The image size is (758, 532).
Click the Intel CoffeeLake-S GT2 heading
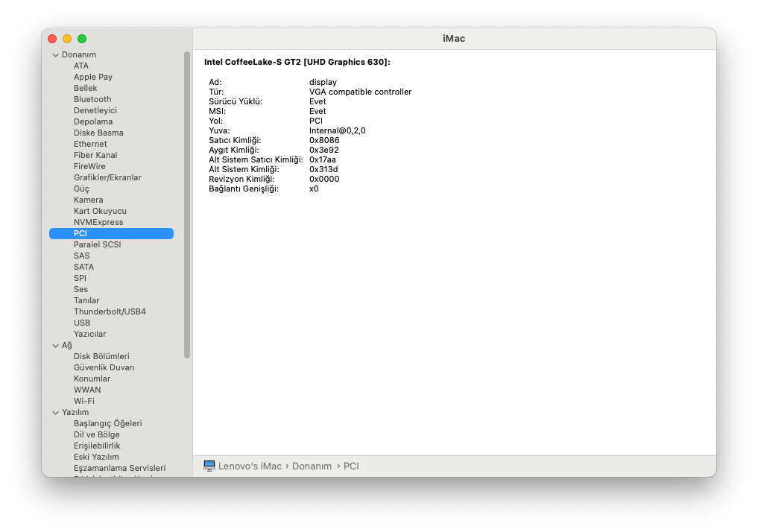coord(297,62)
